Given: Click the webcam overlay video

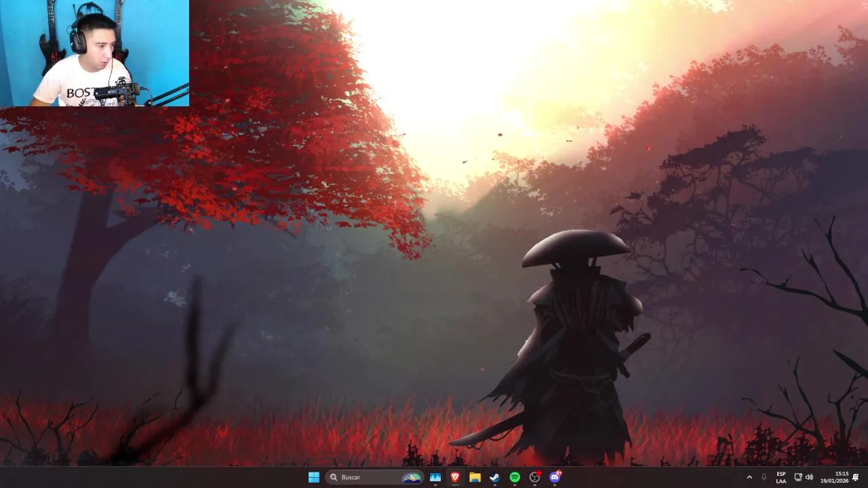Looking at the screenshot, I should (94, 54).
